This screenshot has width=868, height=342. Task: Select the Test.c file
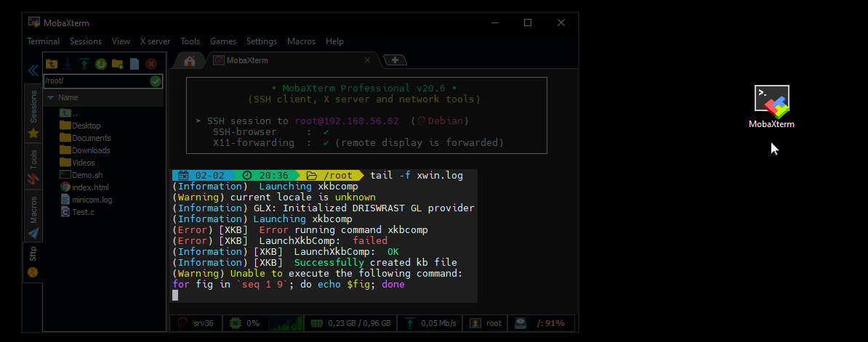(77, 211)
